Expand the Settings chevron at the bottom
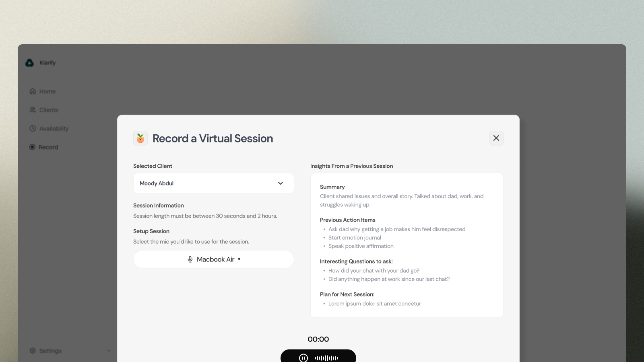Image resolution: width=644 pixels, height=362 pixels. tap(108, 350)
